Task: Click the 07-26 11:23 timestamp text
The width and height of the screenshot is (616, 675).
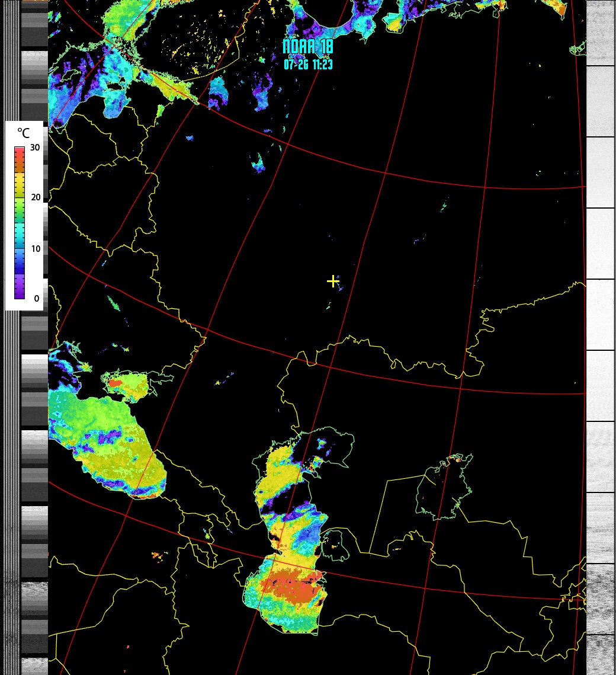Action: [x=308, y=65]
